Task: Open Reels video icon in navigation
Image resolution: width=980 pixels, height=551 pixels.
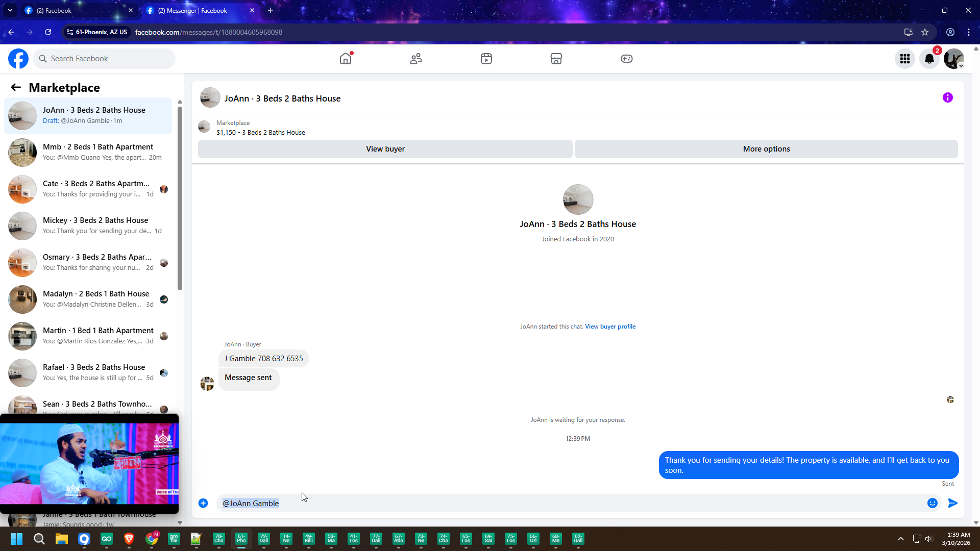Action: (x=486, y=59)
